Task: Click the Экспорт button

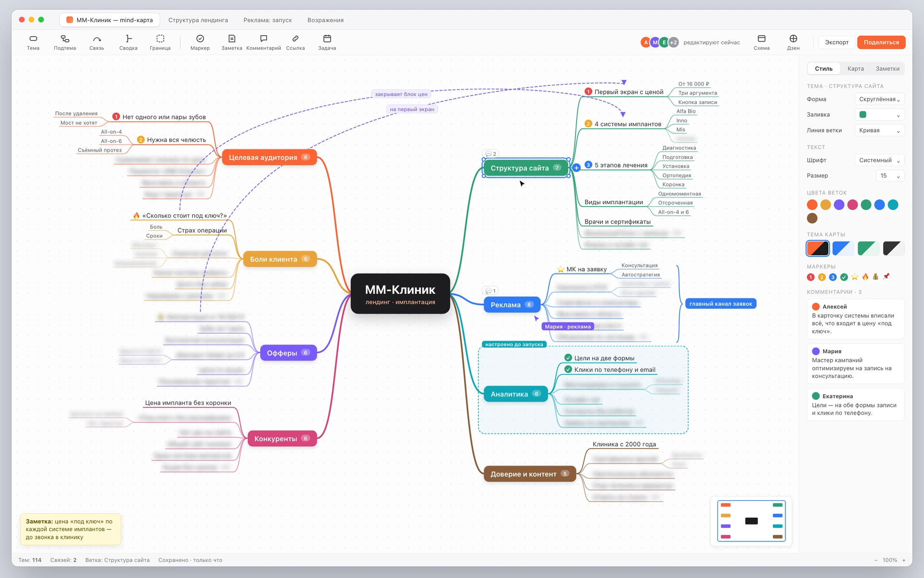Action: [837, 42]
